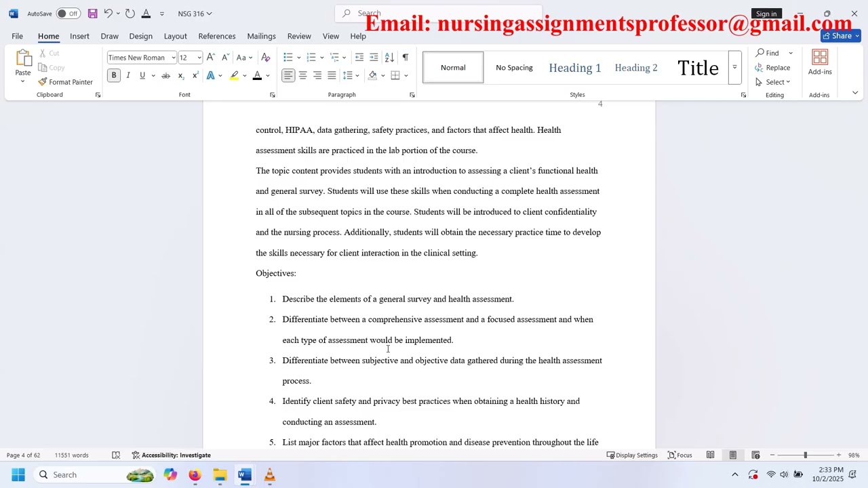Open Display Settings in status bar

click(632, 455)
